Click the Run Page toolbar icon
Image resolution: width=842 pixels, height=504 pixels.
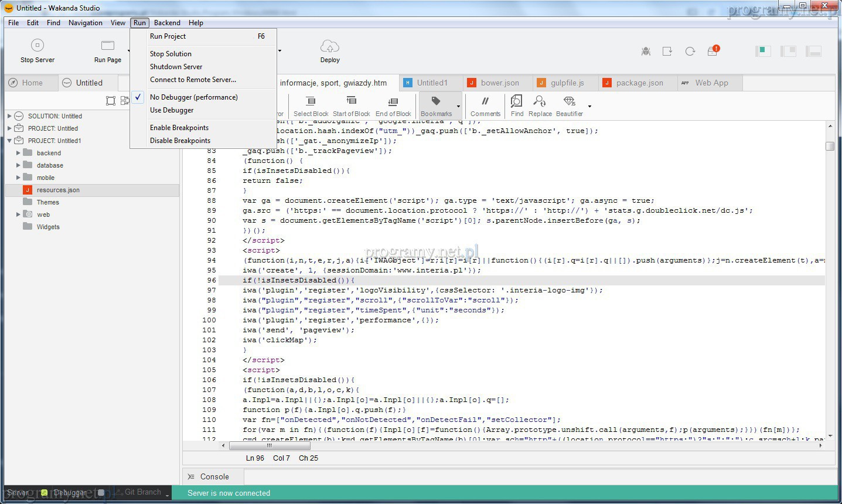[108, 46]
